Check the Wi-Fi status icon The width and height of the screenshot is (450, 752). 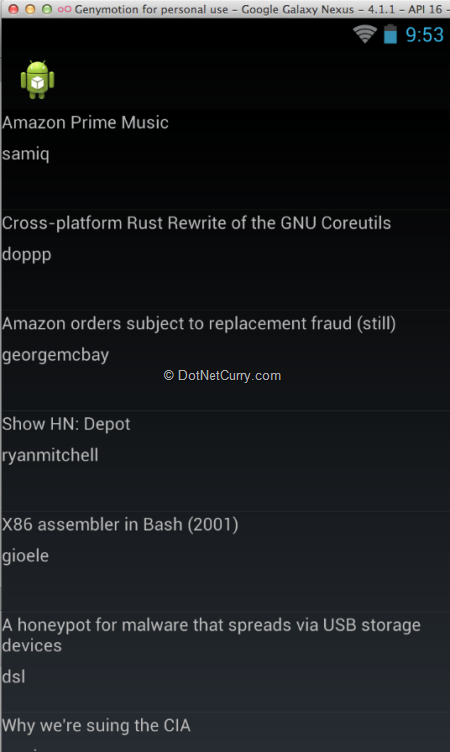[365, 34]
